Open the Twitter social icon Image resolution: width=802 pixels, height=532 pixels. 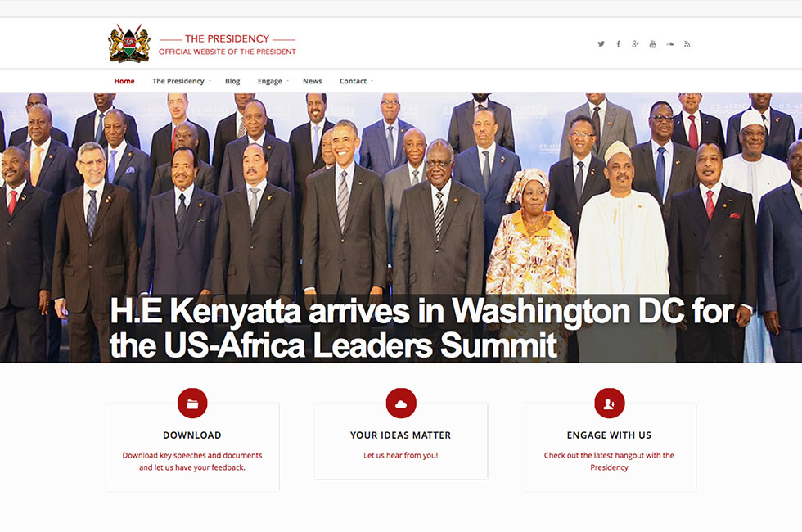click(601, 44)
